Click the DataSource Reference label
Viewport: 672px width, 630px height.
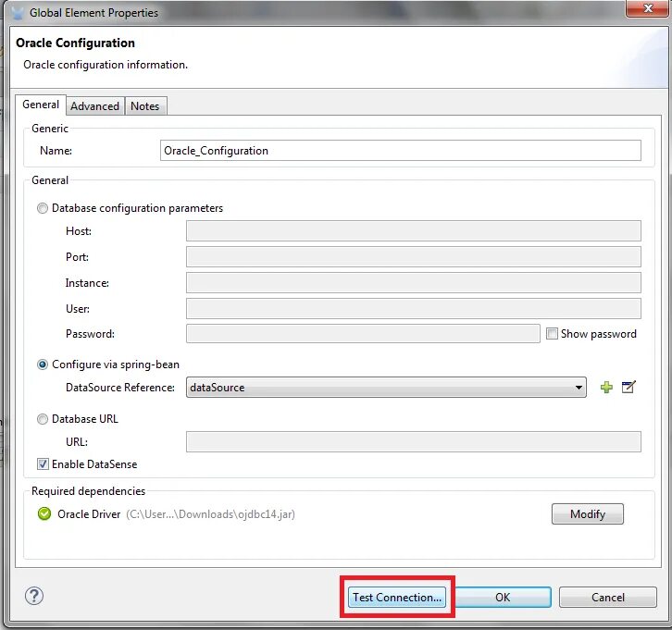[120, 388]
